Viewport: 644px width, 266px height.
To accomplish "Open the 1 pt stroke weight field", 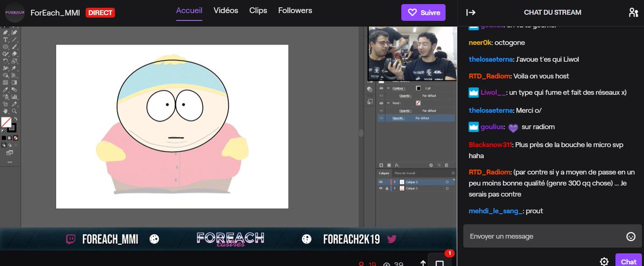I will point(428,88).
